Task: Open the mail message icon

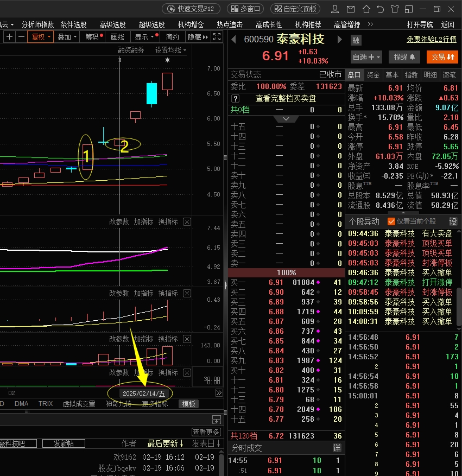Action: click(351, 9)
